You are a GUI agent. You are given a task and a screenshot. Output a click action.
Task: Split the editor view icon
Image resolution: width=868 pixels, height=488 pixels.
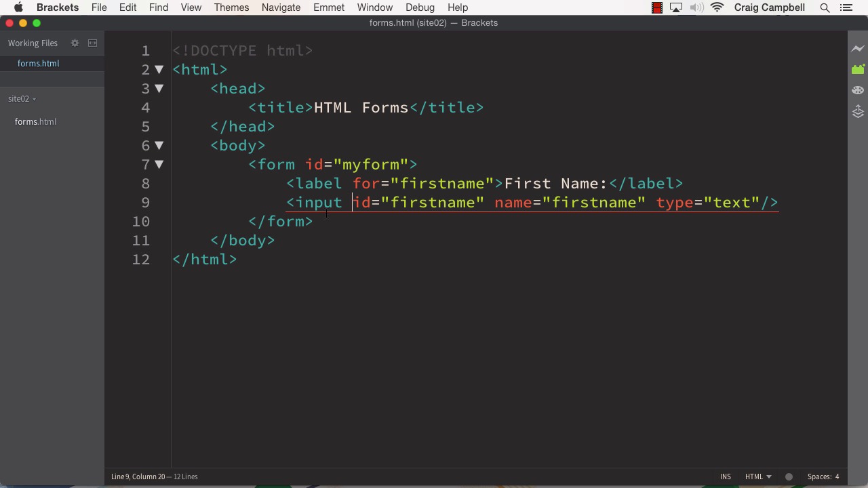93,43
